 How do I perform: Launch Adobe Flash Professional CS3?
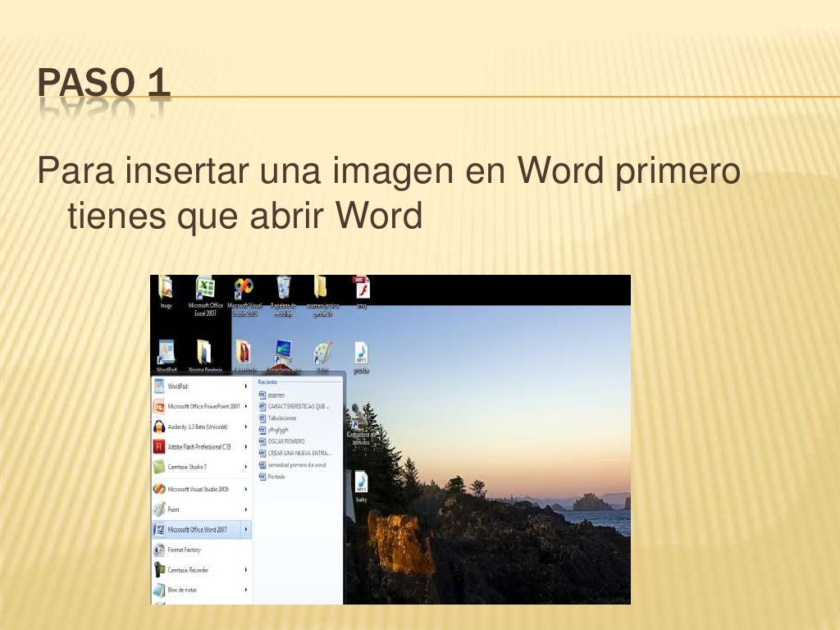tap(201, 447)
